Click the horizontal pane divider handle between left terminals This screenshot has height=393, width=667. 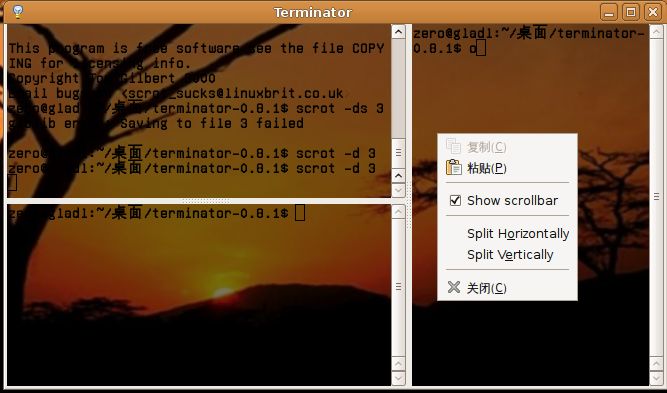206,201
